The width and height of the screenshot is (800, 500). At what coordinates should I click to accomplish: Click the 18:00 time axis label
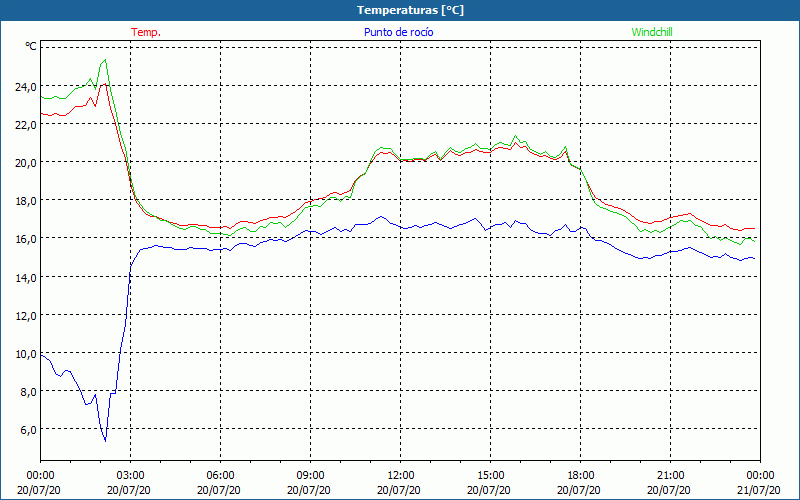pos(581,476)
